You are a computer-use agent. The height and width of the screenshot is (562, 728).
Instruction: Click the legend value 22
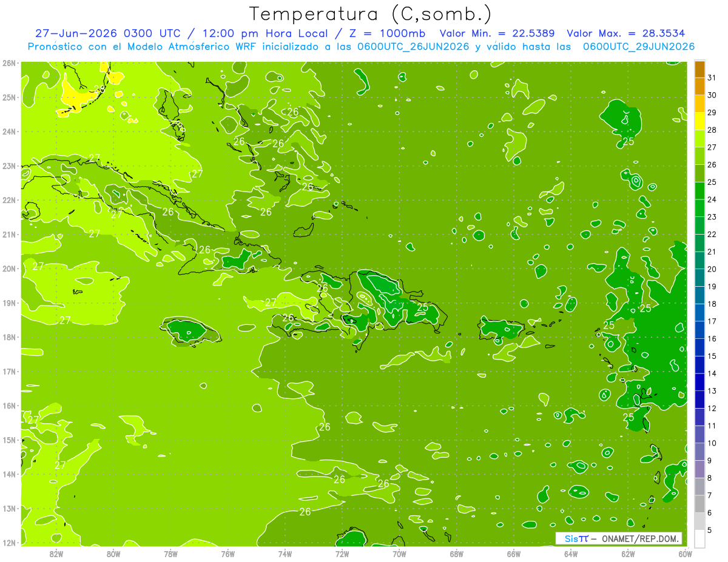(x=712, y=234)
